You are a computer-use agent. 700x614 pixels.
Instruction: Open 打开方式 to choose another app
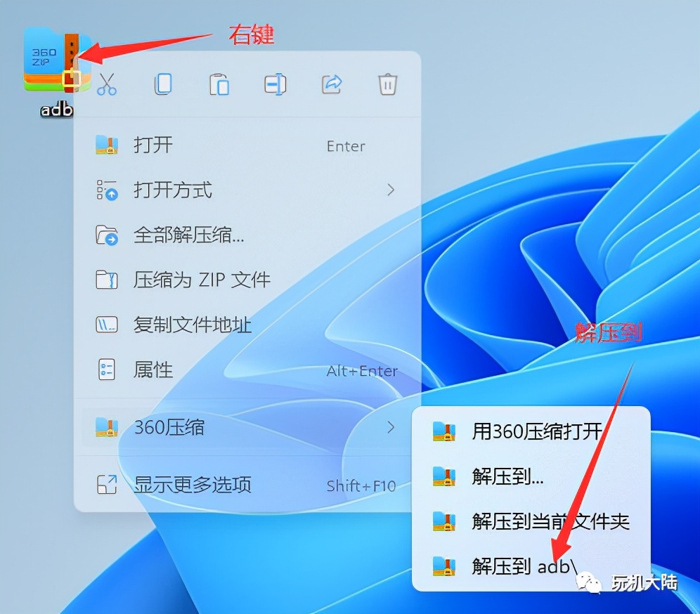(x=171, y=190)
